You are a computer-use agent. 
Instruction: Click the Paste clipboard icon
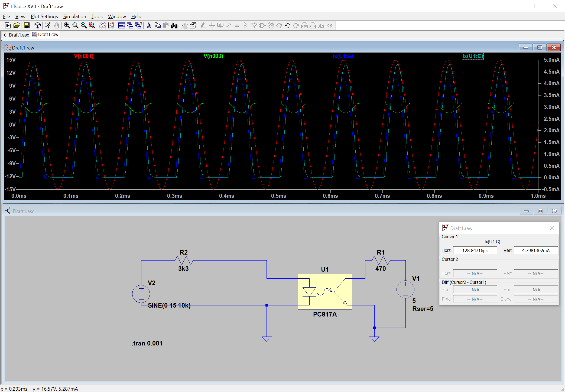point(166,25)
